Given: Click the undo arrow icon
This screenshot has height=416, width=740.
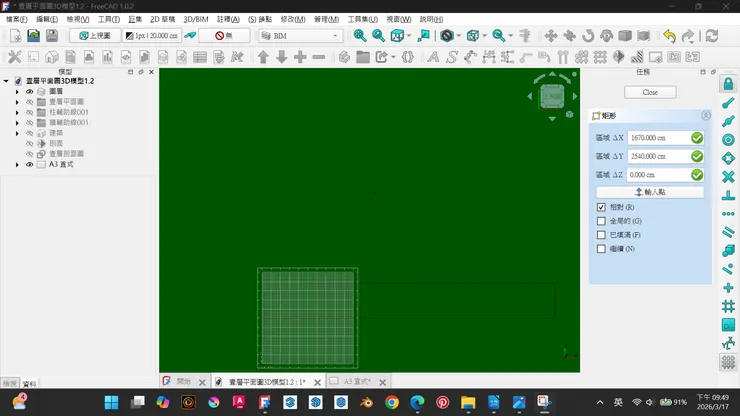Looking at the screenshot, I should (x=669, y=35).
